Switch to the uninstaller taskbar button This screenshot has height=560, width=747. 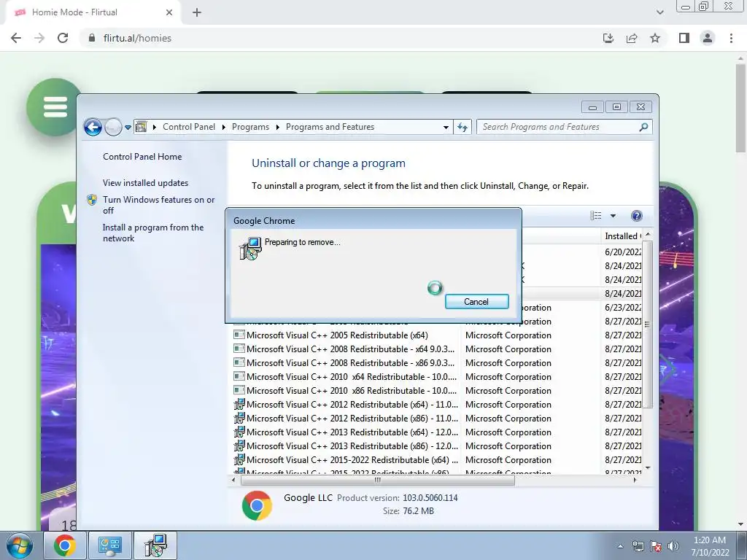coord(155,545)
